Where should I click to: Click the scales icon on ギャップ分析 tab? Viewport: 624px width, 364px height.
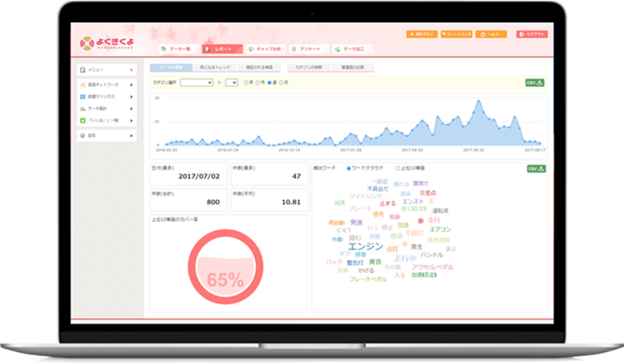coord(251,49)
